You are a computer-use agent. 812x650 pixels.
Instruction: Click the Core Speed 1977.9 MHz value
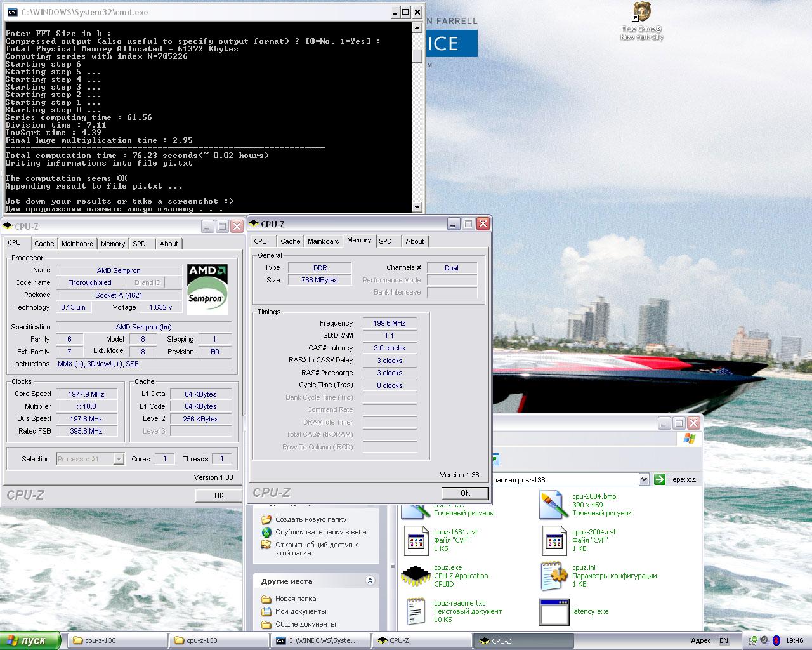click(x=87, y=394)
